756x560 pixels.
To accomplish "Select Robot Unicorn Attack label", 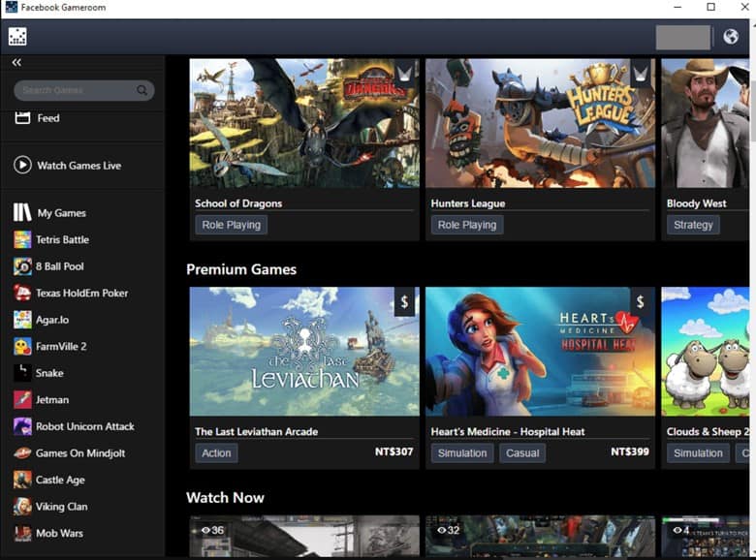I will click(x=85, y=426).
